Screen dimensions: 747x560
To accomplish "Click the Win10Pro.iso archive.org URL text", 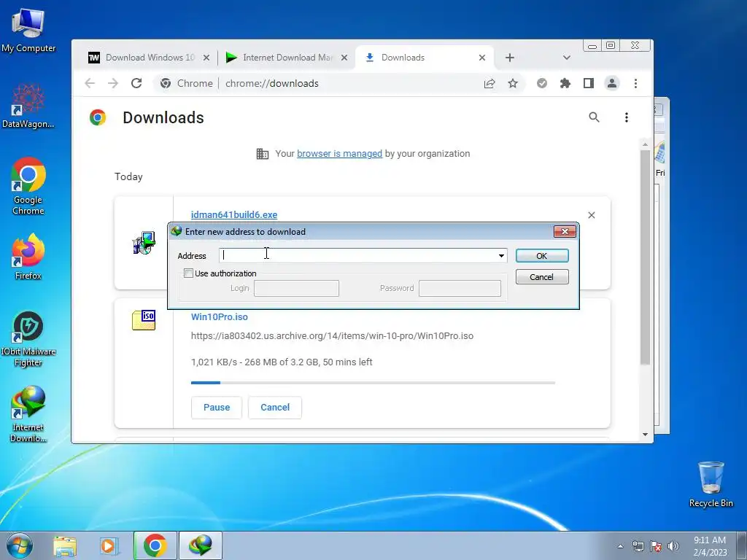I will click(332, 335).
